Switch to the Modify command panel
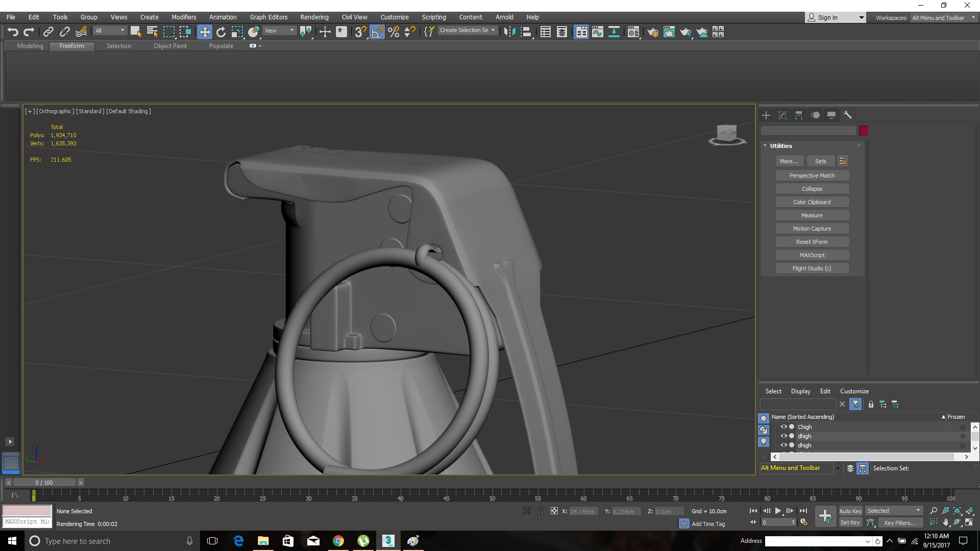The height and width of the screenshot is (551, 980). (x=782, y=115)
